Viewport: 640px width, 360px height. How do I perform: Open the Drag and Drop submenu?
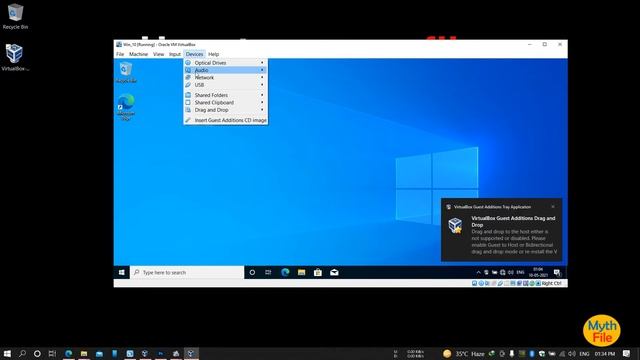(225, 110)
